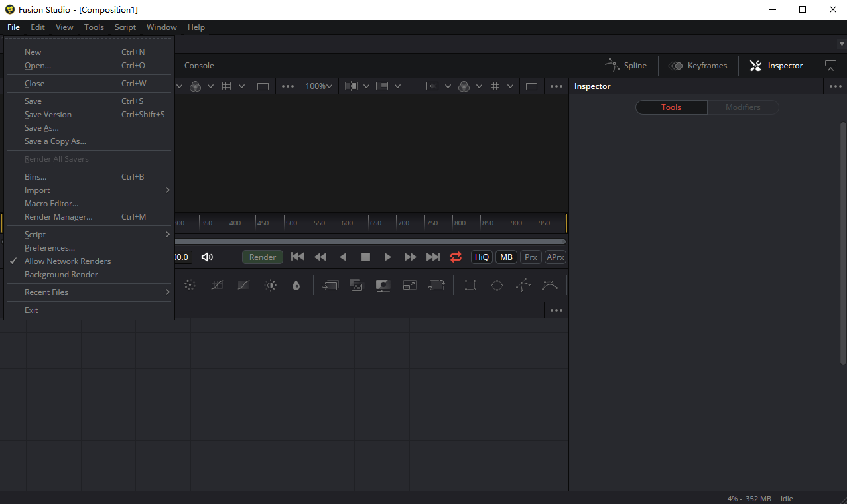Image resolution: width=847 pixels, height=504 pixels.
Task: Expand the Script submenu in File menu
Action: [89, 235]
